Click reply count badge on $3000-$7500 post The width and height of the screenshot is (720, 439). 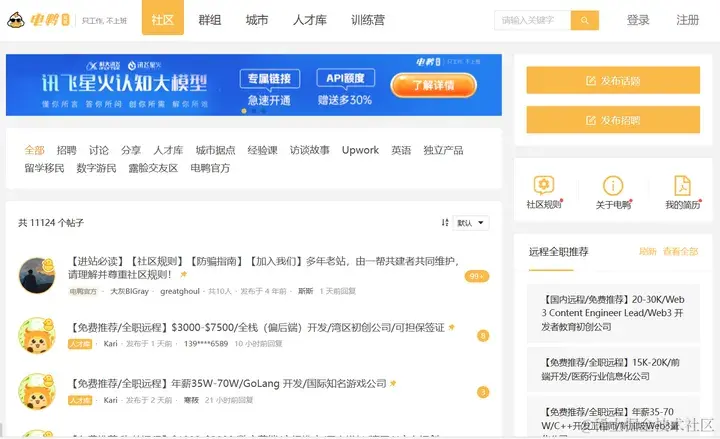(x=483, y=336)
